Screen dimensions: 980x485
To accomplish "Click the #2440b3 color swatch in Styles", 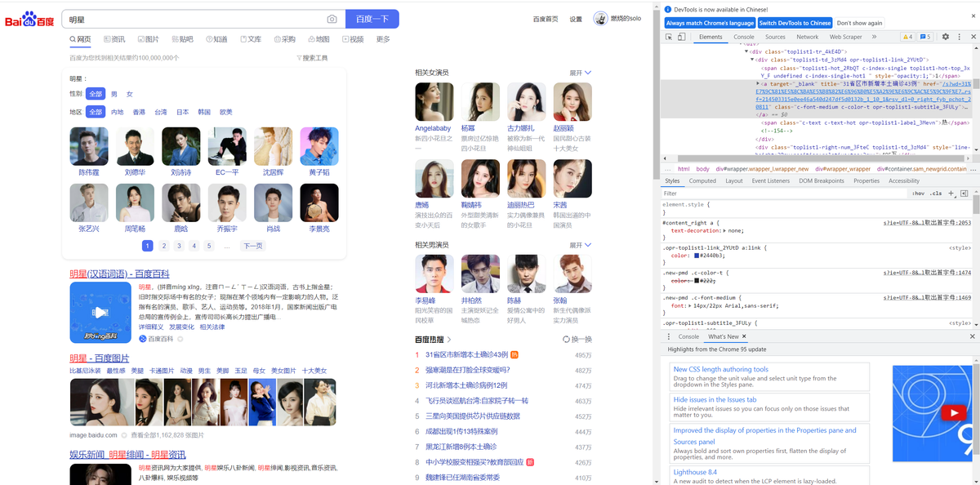I will (697, 256).
